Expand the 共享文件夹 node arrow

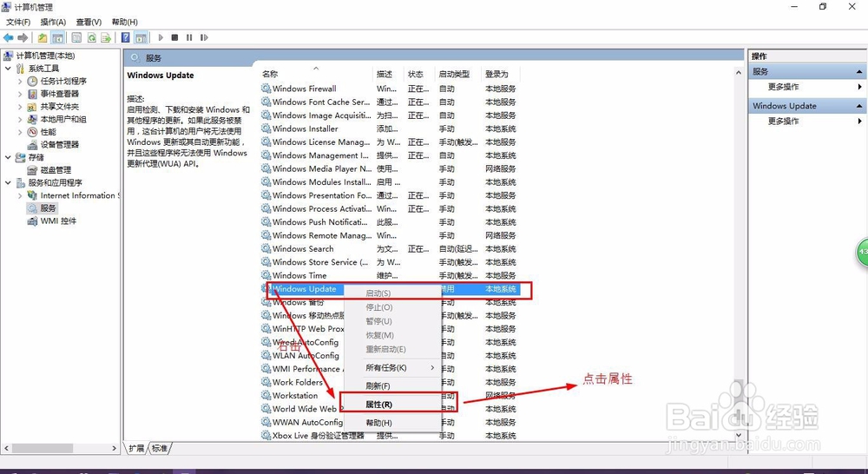[x=20, y=106]
